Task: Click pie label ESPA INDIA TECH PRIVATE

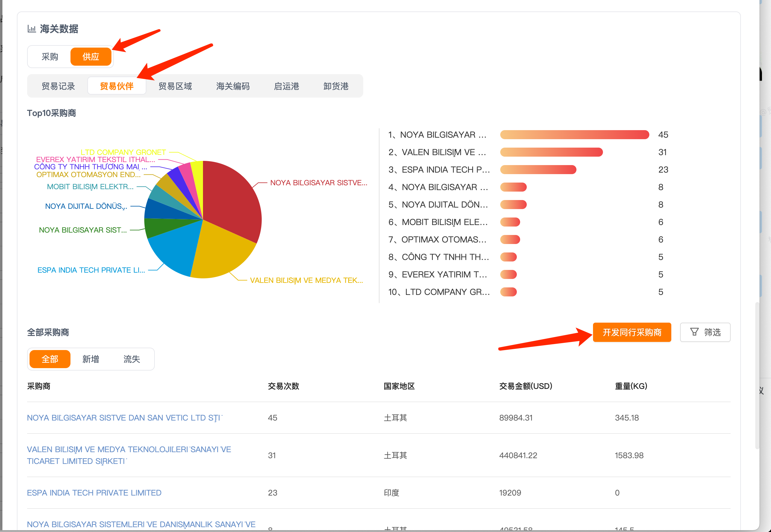Action: coord(91,270)
